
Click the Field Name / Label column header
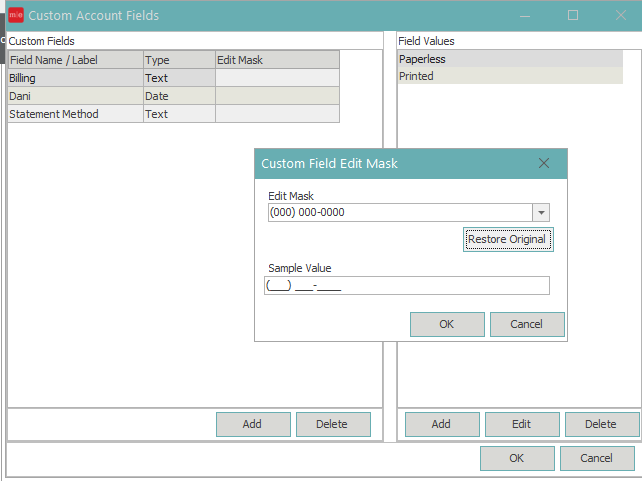click(75, 60)
